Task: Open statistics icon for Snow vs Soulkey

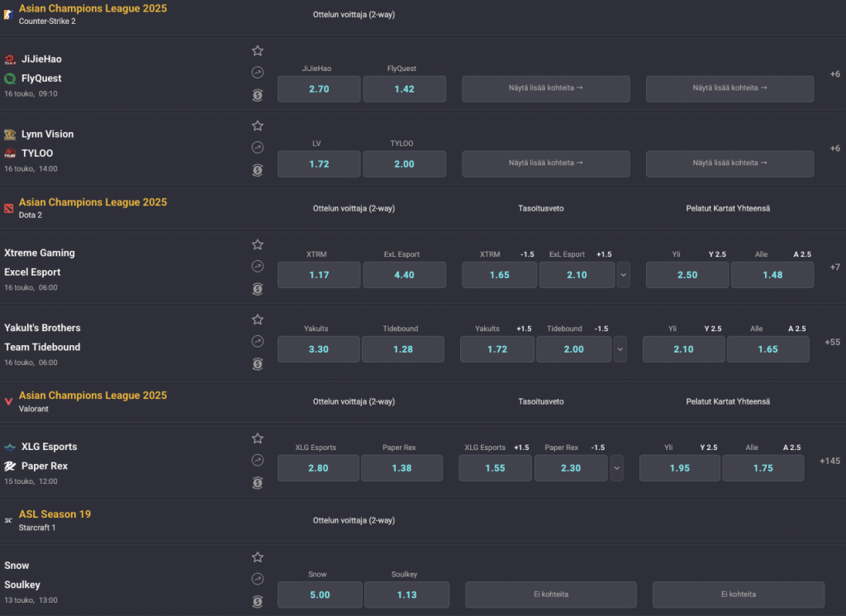Action: click(x=258, y=579)
